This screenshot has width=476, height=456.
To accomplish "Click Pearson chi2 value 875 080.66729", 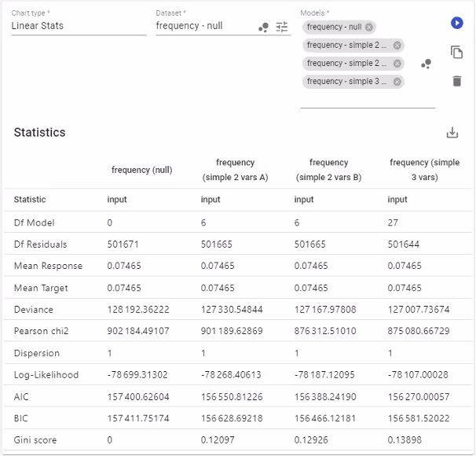I will (419, 331).
